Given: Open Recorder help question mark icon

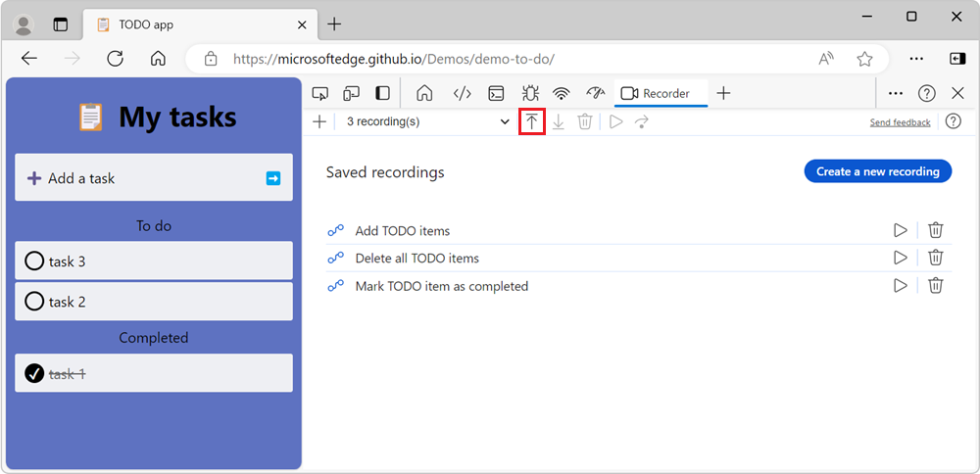Looking at the screenshot, I should click(953, 121).
